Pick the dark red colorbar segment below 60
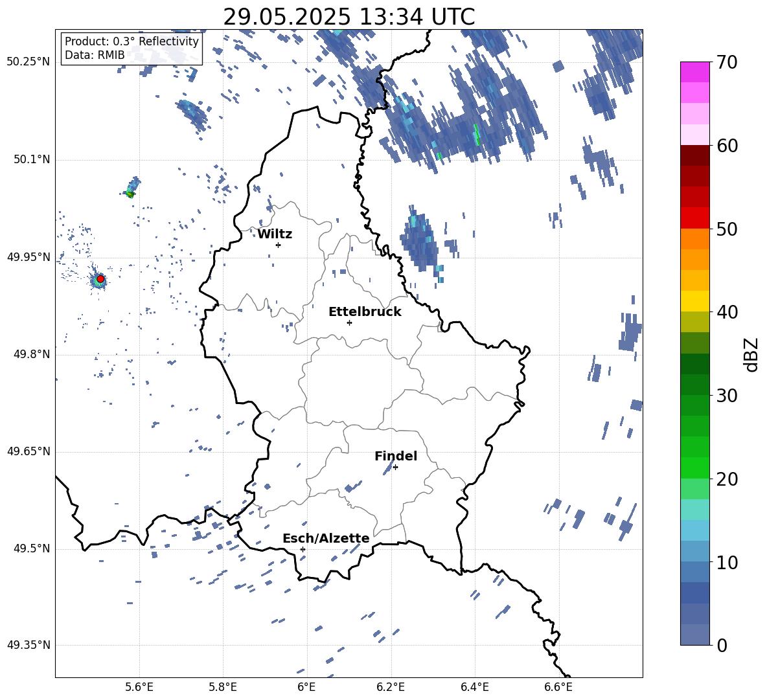 [694, 155]
